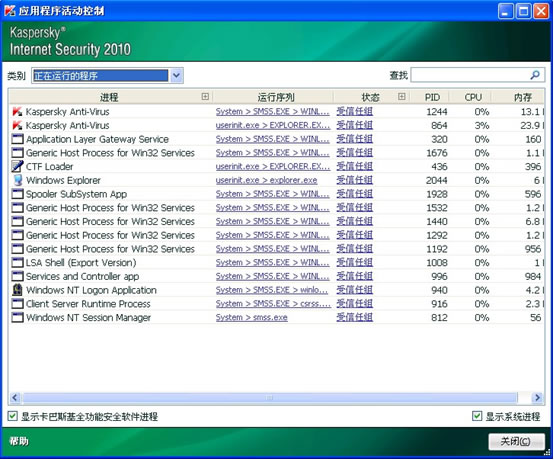Open run sequence link for csrss process
The height and width of the screenshot is (460, 554).
click(x=273, y=304)
